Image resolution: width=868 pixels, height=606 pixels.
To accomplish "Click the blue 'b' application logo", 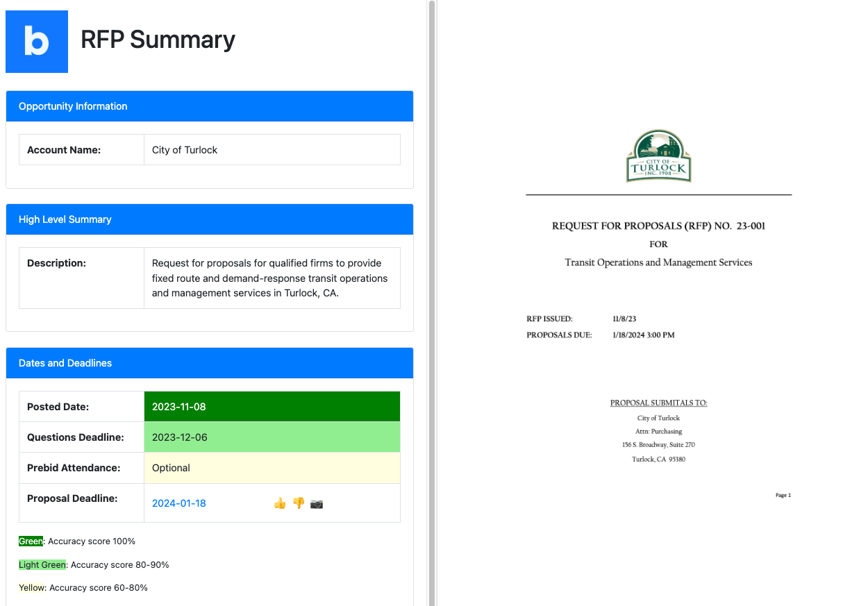I will [36, 42].
